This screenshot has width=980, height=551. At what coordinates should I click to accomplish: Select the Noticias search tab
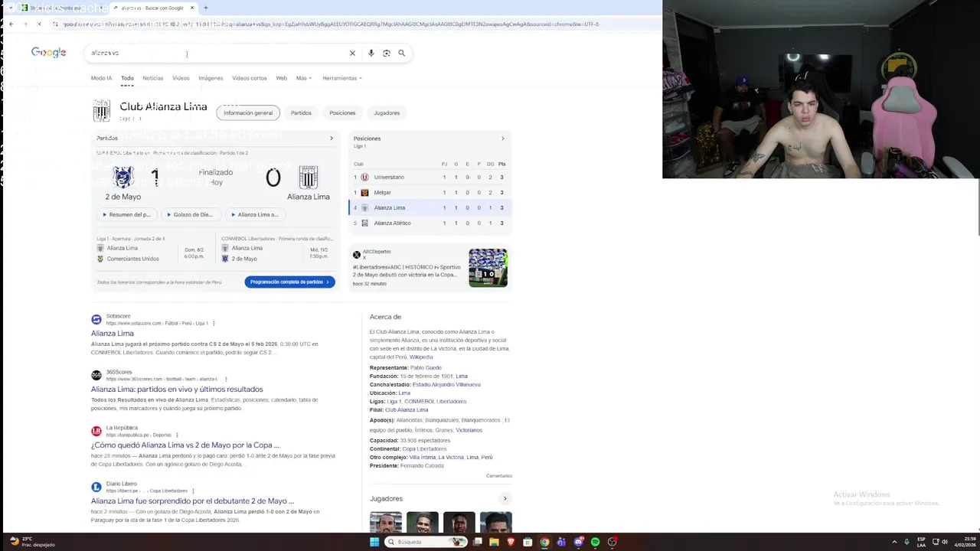(x=152, y=78)
